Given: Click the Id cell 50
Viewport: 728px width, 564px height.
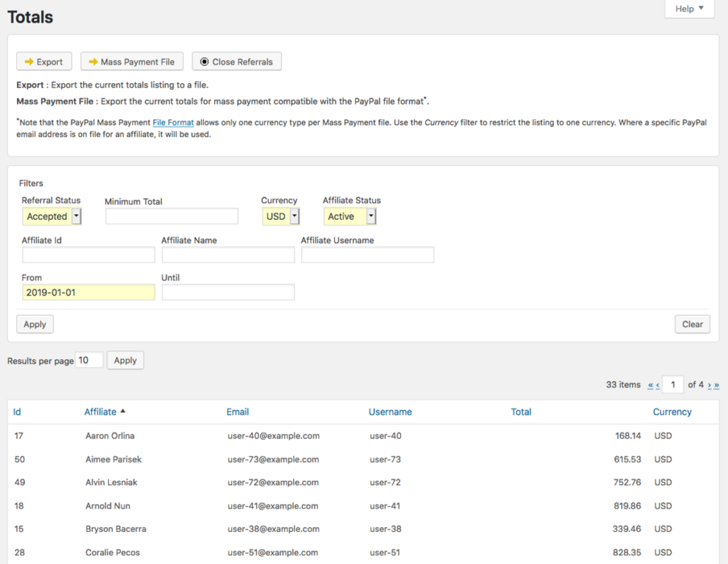Looking at the screenshot, I should 19,459.
